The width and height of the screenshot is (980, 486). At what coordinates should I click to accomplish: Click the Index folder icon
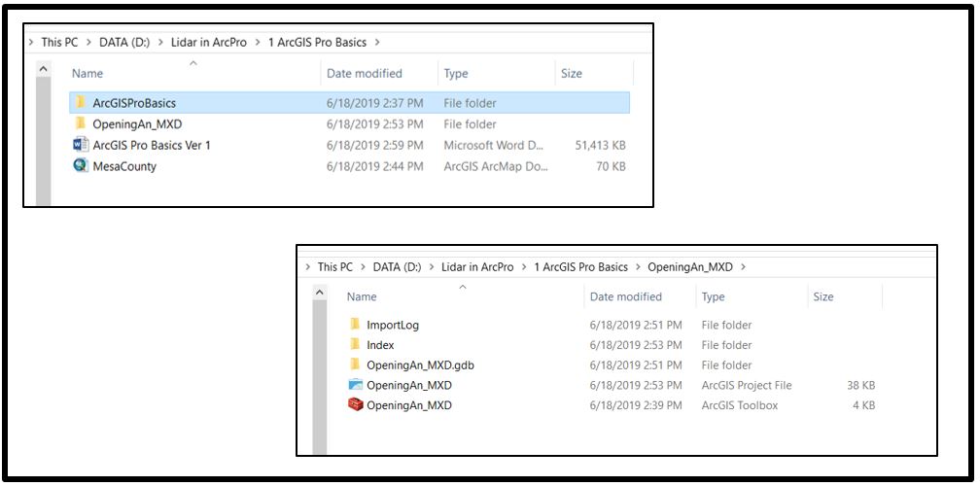click(355, 344)
